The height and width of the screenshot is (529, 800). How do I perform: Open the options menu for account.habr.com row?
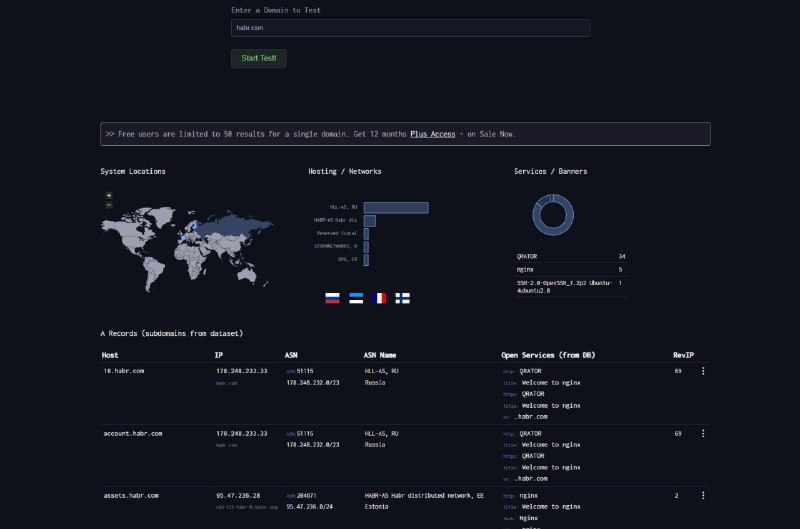pos(703,433)
